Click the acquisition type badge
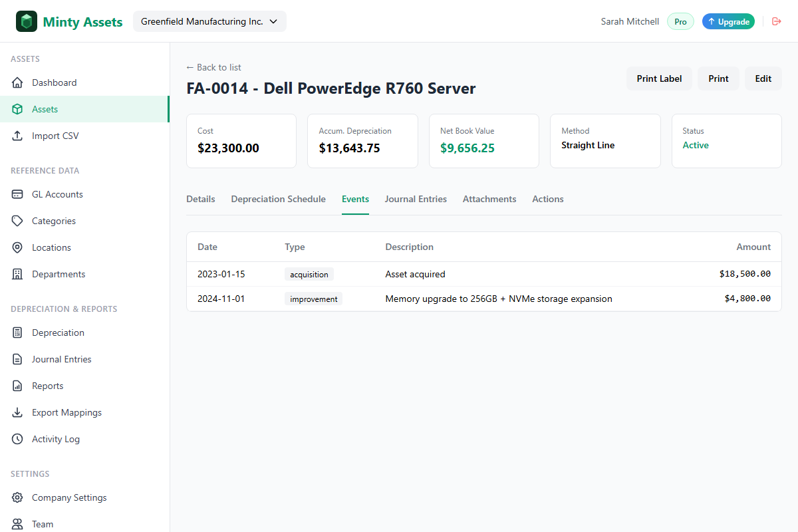The height and width of the screenshot is (532, 798). pyautogui.click(x=309, y=274)
